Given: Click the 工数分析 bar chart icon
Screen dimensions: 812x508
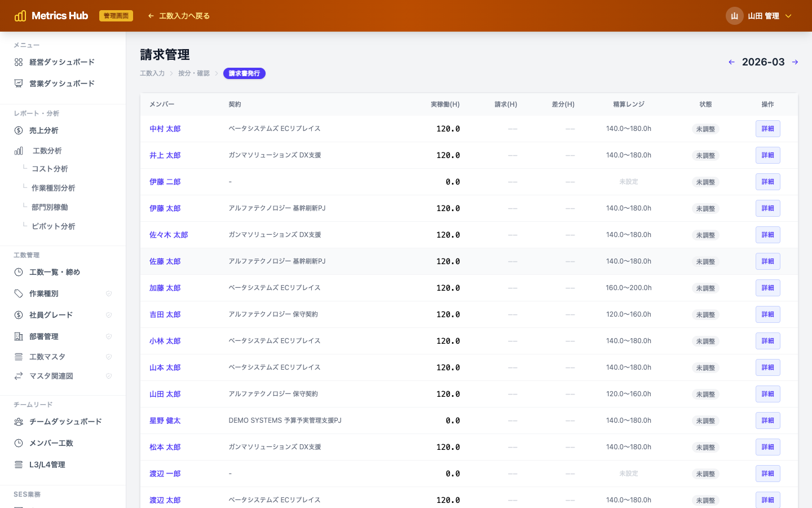Looking at the screenshot, I should 19,151.
